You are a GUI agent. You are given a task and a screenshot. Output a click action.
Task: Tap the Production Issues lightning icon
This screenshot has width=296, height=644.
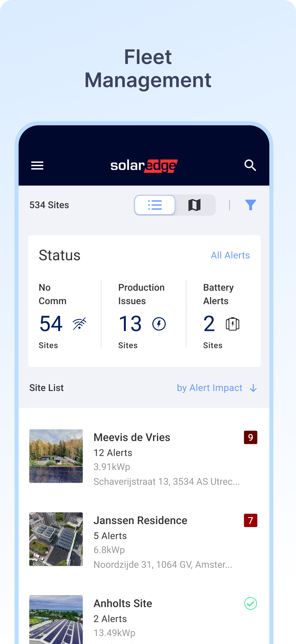click(x=159, y=324)
